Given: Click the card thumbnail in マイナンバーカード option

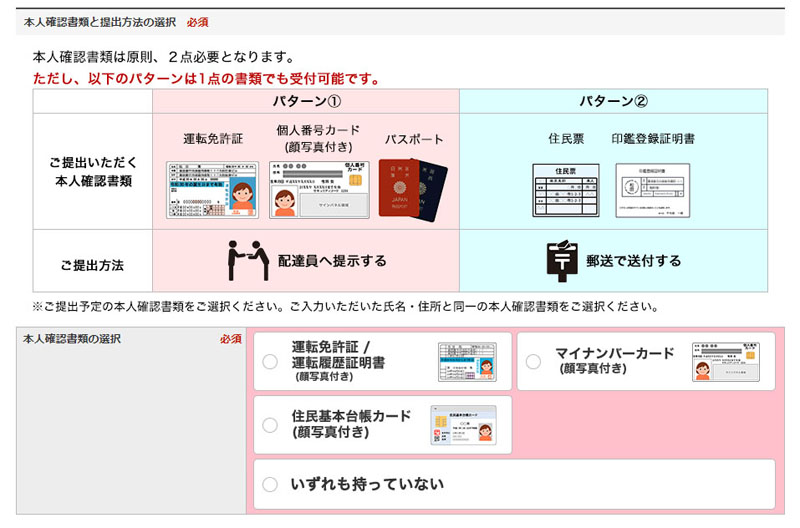Looking at the screenshot, I should pos(733,361).
